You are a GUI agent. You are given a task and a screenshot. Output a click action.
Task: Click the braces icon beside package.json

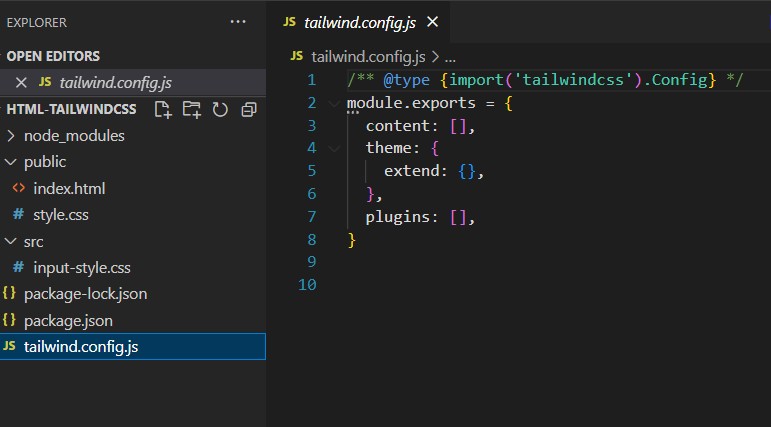pos(9,320)
